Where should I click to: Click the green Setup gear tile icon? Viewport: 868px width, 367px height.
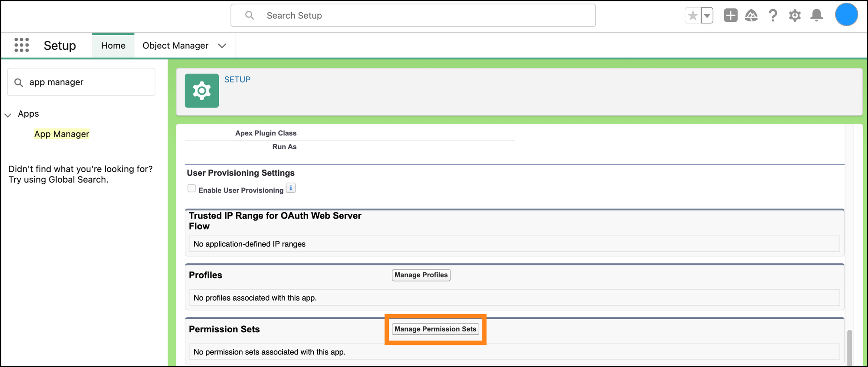tap(202, 91)
